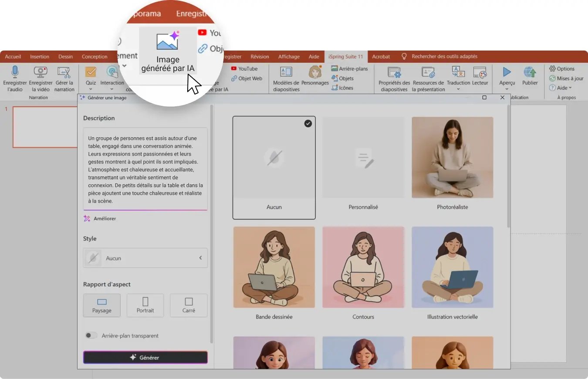
Task: Expand the Interaction dropdown arrow
Action: coord(112,89)
